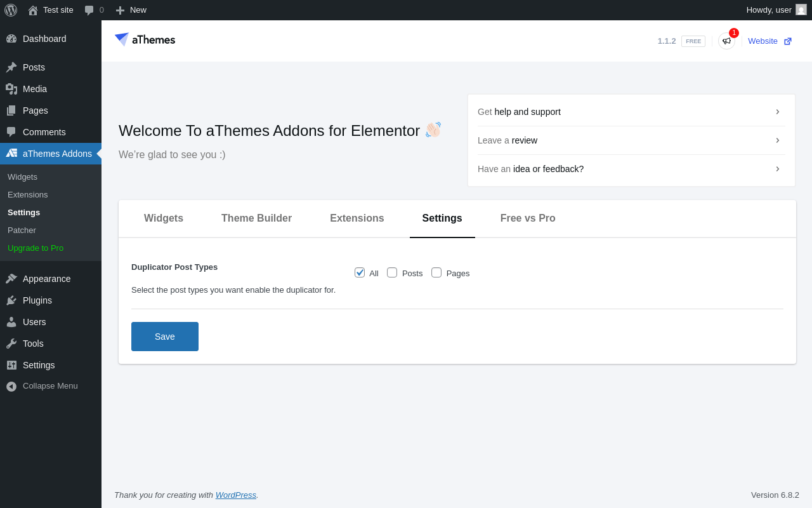Click the aThemes logo in header

pos(145,39)
